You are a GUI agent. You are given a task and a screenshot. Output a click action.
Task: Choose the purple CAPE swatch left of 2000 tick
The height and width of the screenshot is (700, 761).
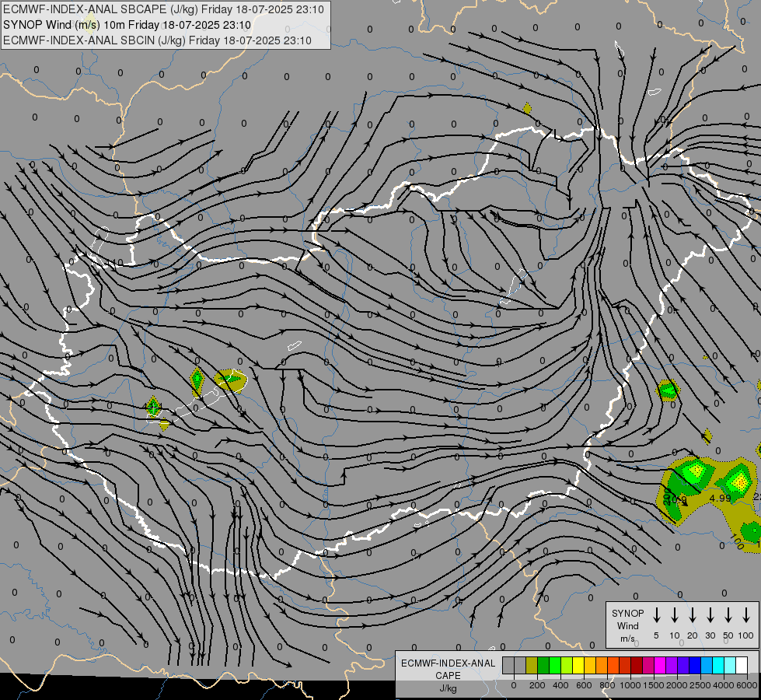pos(671,665)
